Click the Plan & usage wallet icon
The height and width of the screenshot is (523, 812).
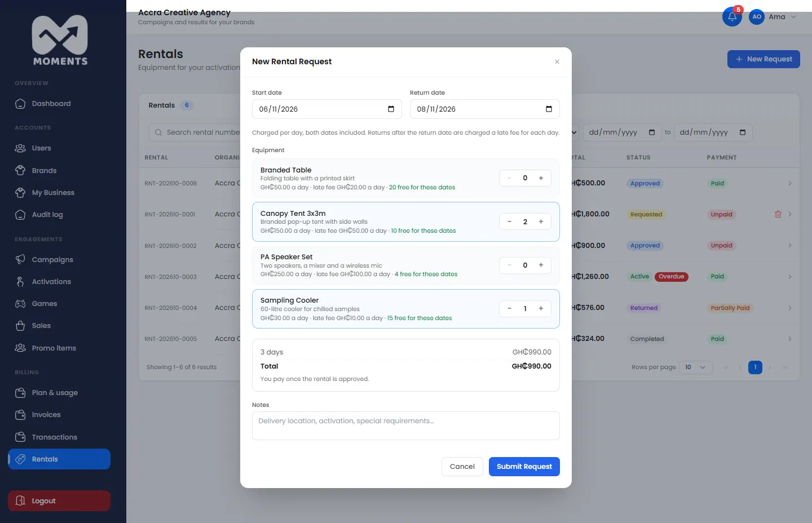[x=20, y=393]
